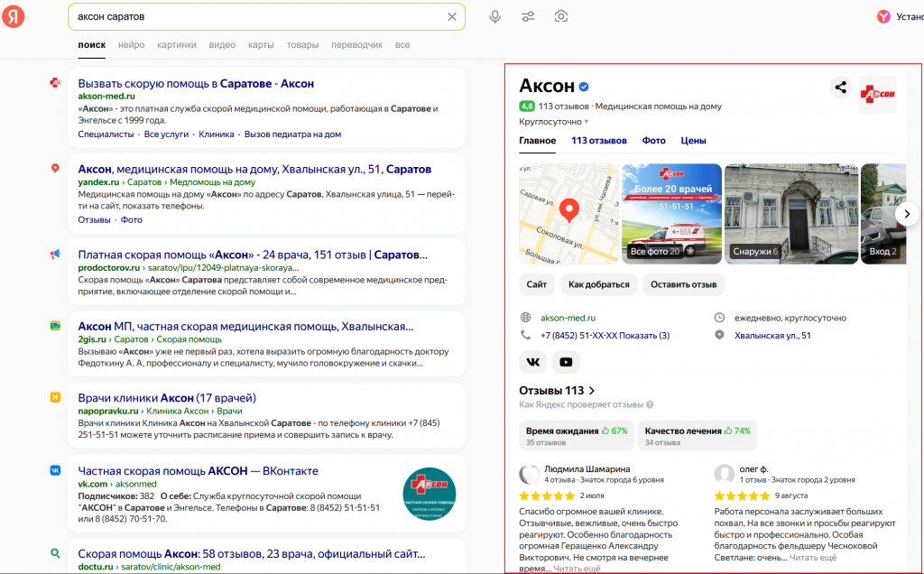Open the Yandex maps result for Хвалынская ул., 51
Screen dimensions: 924x574
254,169
